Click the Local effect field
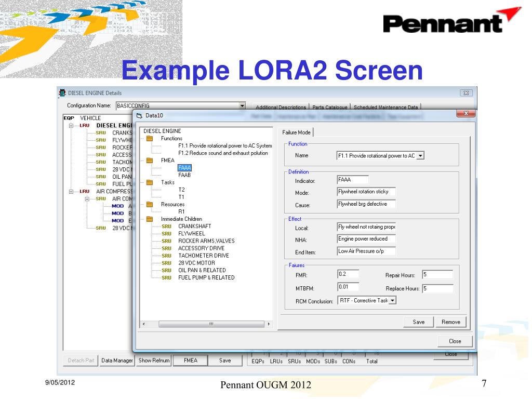 (x=366, y=227)
